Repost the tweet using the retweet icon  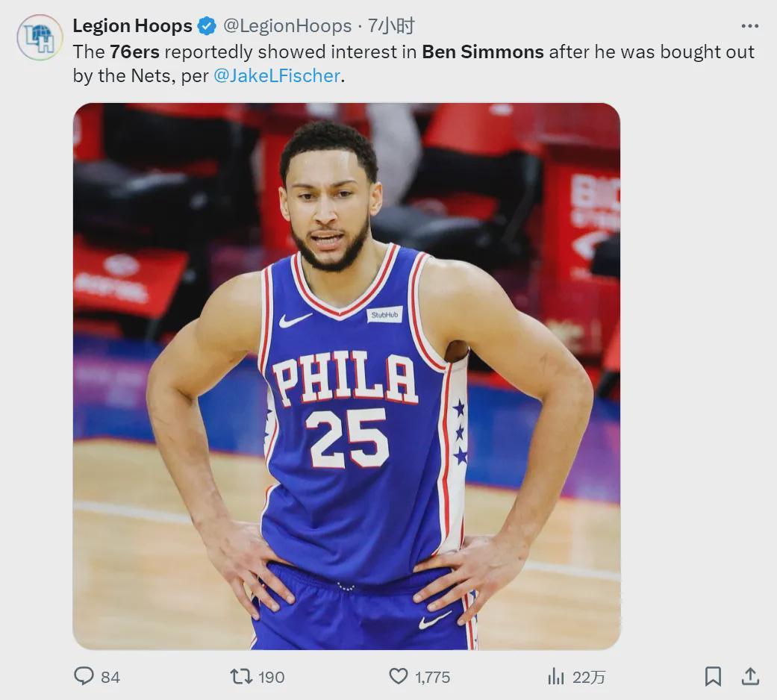(x=240, y=676)
